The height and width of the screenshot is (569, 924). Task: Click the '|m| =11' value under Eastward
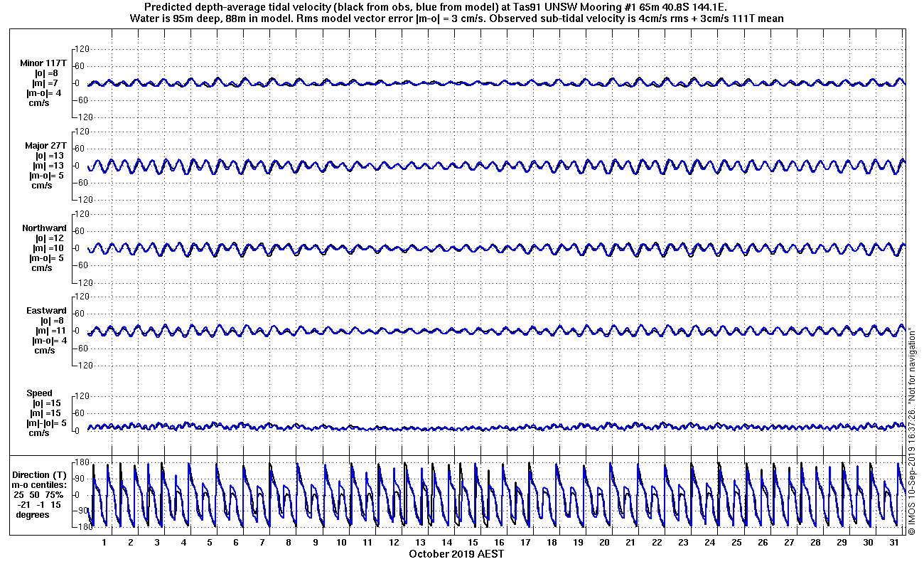[x=51, y=331]
